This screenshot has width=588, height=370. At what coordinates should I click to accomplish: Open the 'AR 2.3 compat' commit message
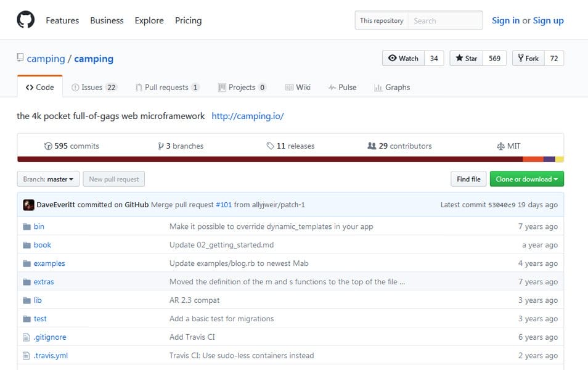click(x=194, y=300)
